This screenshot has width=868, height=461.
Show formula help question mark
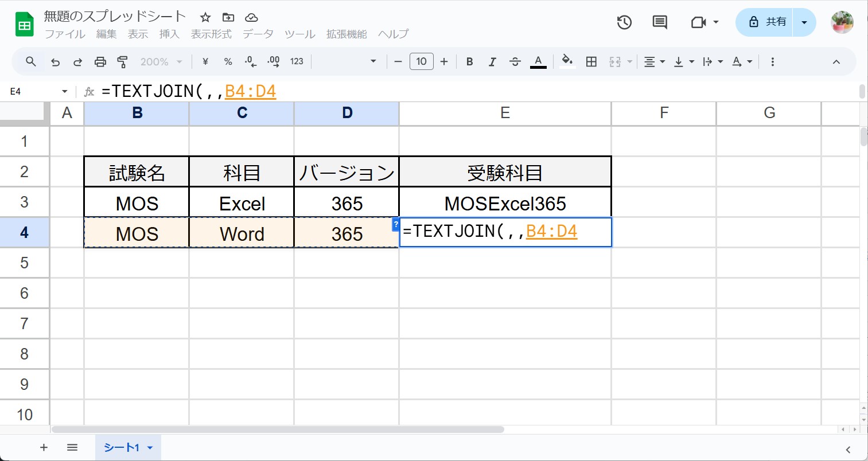coord(396,224)
